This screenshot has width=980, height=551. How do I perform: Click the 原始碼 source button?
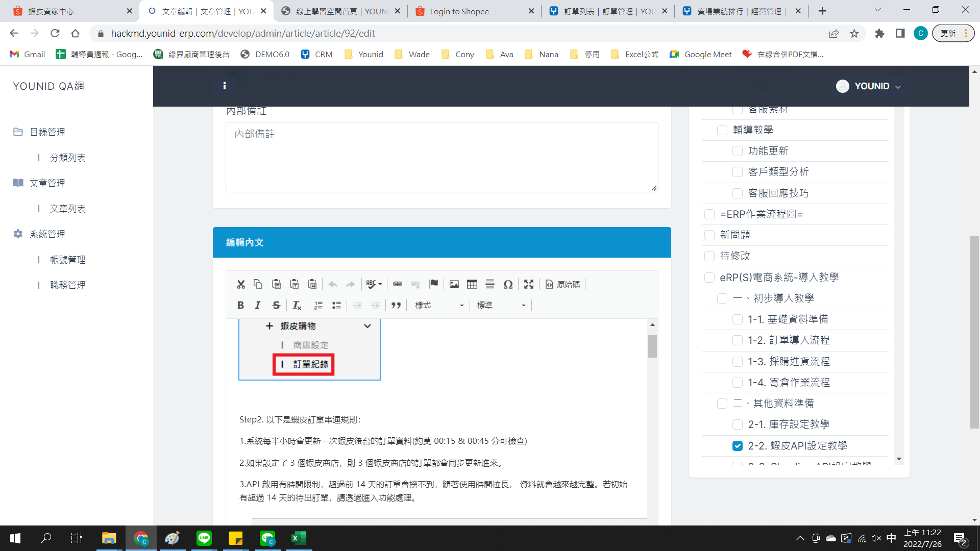[x=562, y=284]
